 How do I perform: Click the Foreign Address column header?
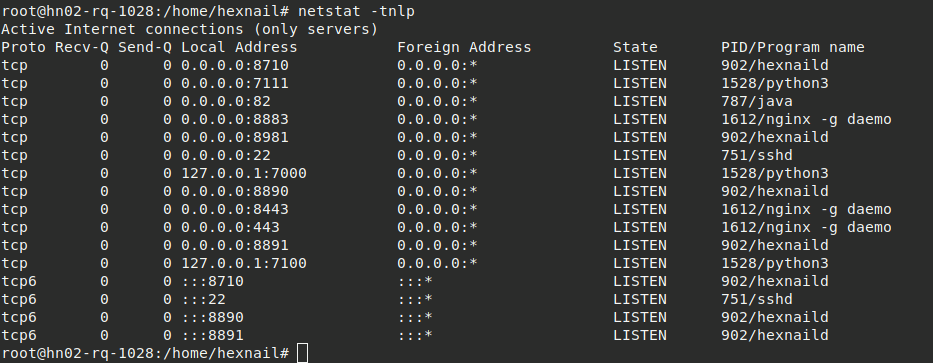tap(464, 48)
